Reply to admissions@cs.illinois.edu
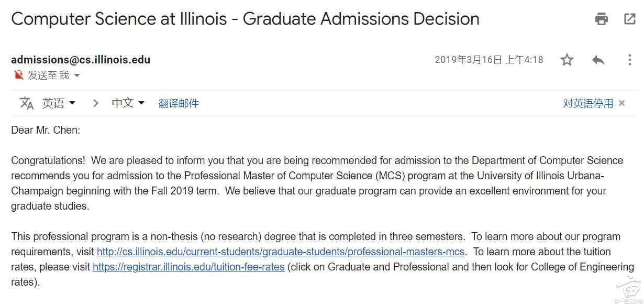This screenshot has width=644, height=304. [598, 60]
